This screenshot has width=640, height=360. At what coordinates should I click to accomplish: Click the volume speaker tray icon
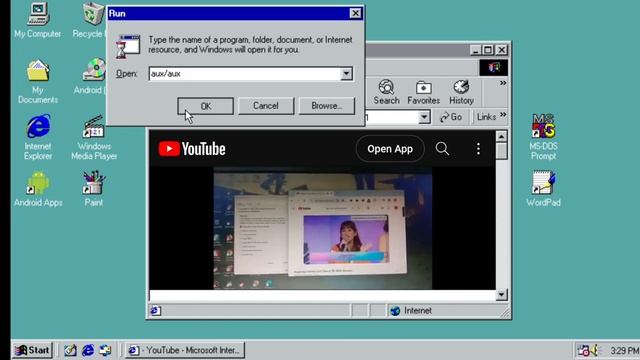[x=595, y=350]
